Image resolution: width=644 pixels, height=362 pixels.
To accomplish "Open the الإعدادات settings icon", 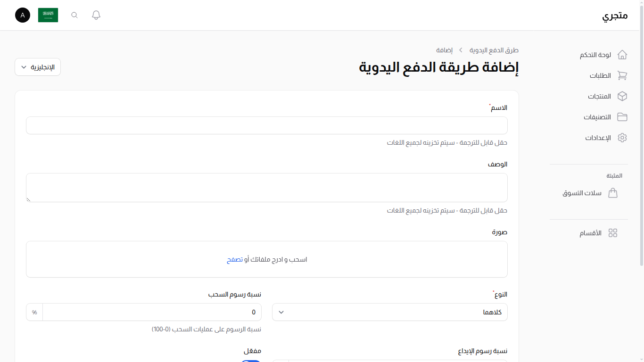I will point(622,138).
